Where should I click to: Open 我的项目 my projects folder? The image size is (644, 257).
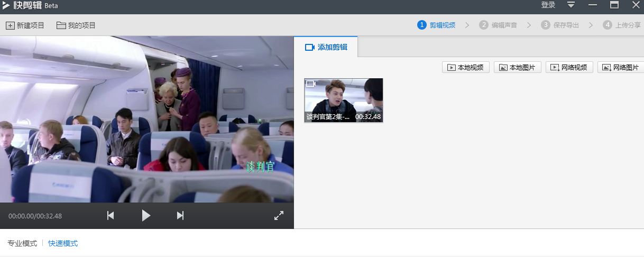76,25
